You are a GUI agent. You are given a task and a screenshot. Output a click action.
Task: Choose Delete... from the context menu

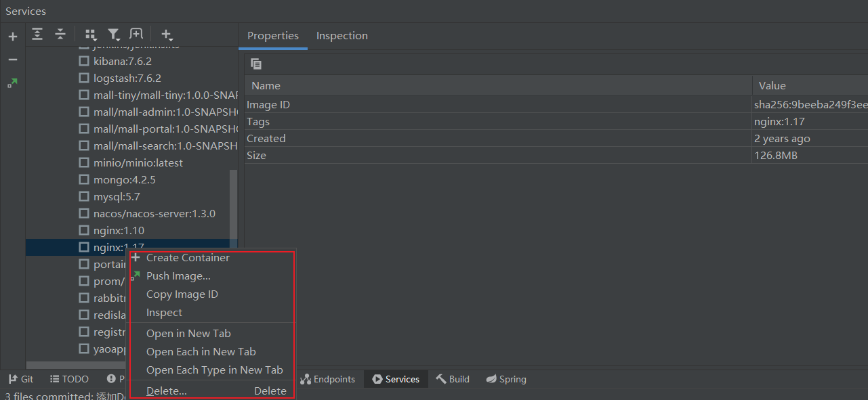(212, 391)
